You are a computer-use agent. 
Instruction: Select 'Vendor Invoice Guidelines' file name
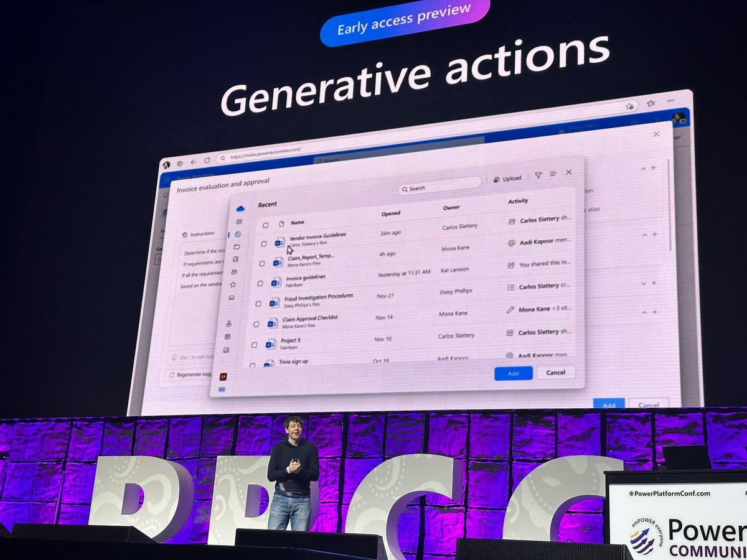(317, 236)
